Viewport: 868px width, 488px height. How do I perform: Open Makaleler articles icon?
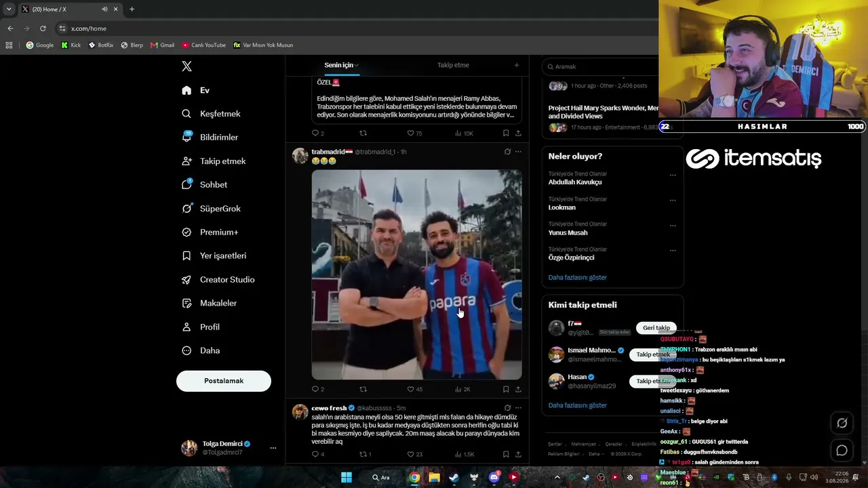(186, 303)
